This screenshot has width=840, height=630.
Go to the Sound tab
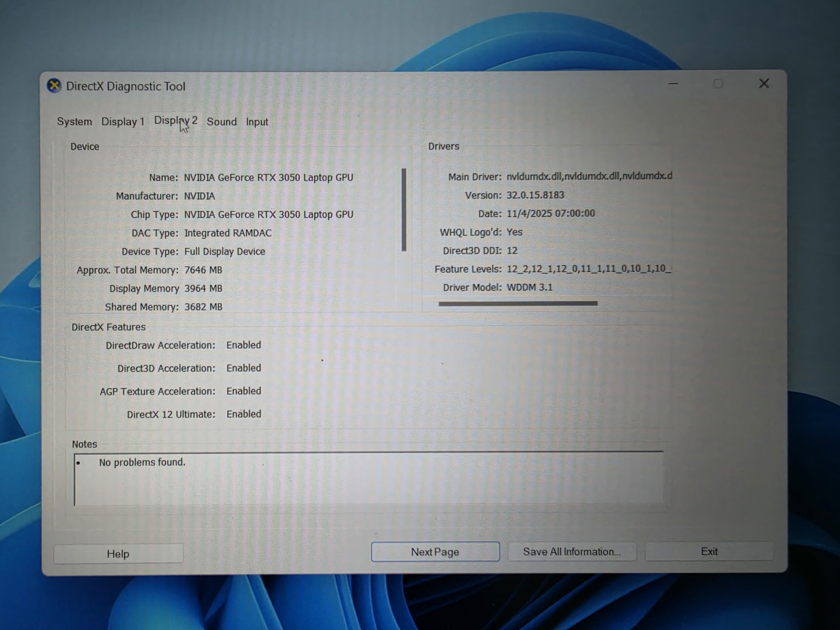[221, 121]
